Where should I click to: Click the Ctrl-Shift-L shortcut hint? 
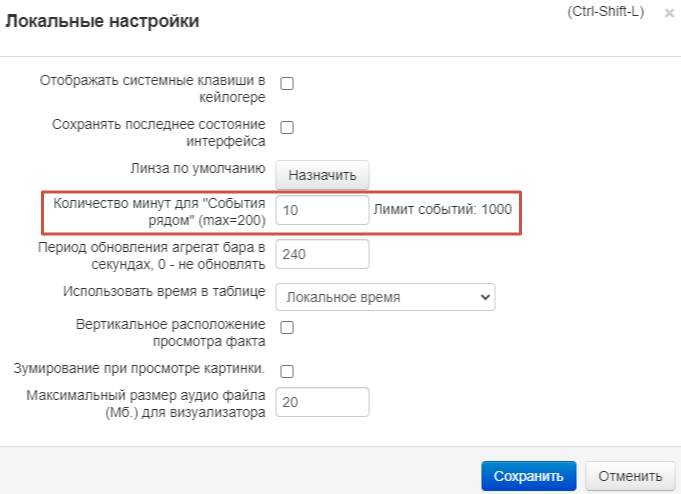[x=608, y=12]
